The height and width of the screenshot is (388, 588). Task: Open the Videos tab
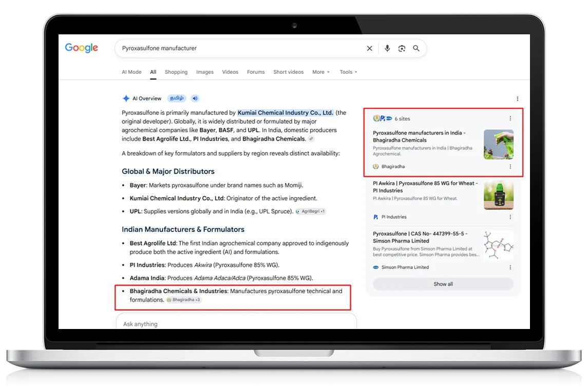230,72
